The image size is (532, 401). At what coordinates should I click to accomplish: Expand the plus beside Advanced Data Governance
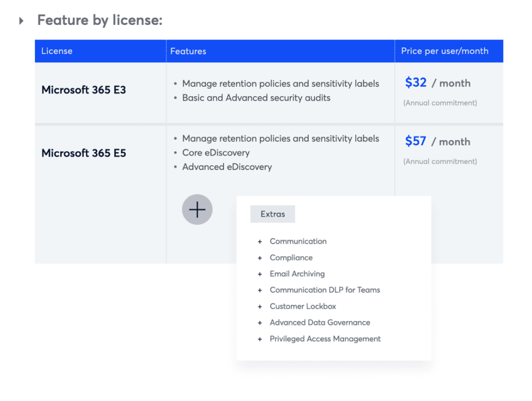coord(260,323)
